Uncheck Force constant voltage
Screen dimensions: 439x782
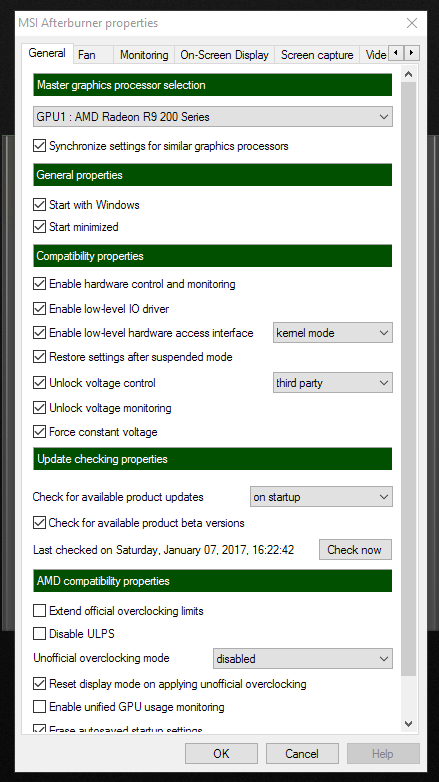tap(39, 432)
